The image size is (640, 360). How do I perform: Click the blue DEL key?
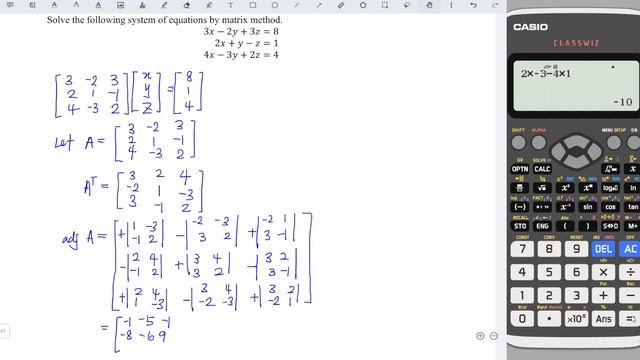click(x=603, y=249)
